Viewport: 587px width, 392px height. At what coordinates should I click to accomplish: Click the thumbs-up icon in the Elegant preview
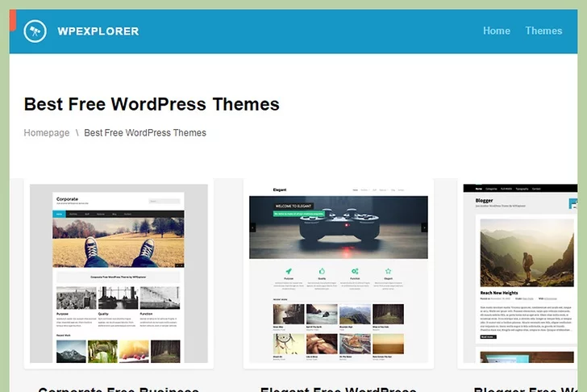point(321,272)
